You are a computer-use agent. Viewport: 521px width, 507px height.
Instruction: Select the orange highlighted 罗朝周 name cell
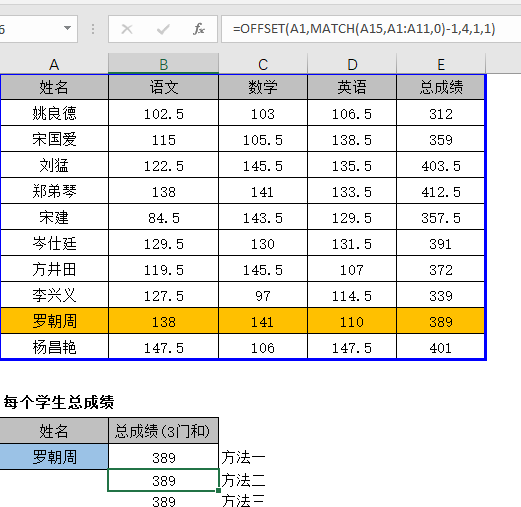tap(54, 321)
